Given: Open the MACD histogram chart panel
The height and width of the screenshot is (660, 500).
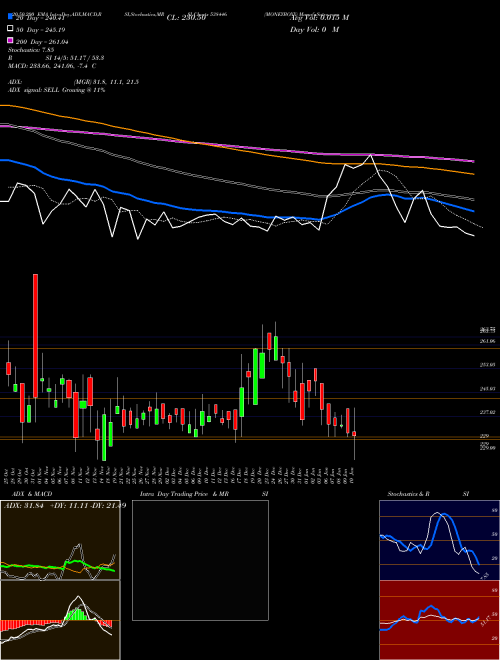Looking at the screenshot, I should 60,620.
